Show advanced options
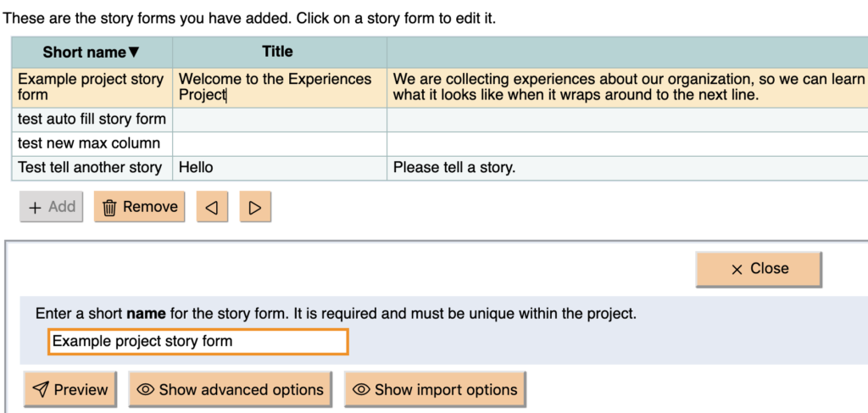 coord(230,390)
